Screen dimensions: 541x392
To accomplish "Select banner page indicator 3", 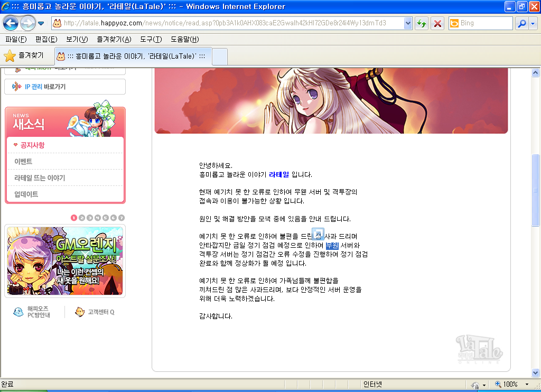I will click(90, 218).
